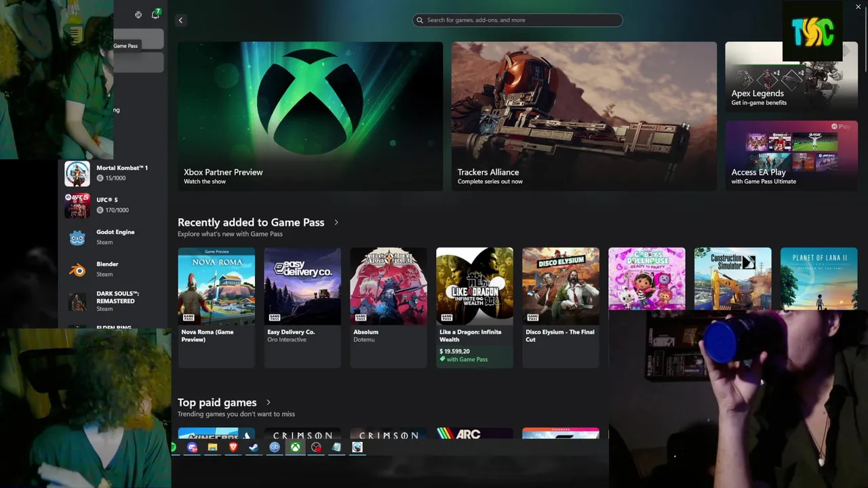Expand the Top paid games chevron
Screen dimensions: 868x488
(269, 403)
